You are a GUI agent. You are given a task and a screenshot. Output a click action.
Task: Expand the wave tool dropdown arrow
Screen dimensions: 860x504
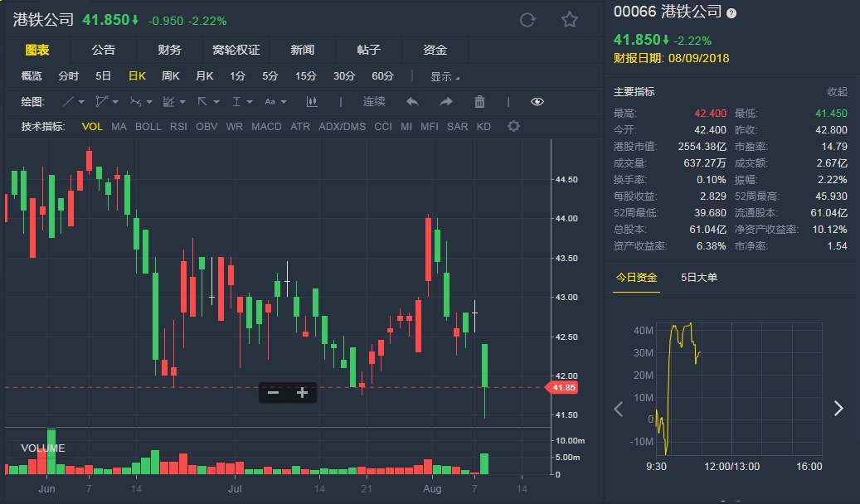click(148, 102)
